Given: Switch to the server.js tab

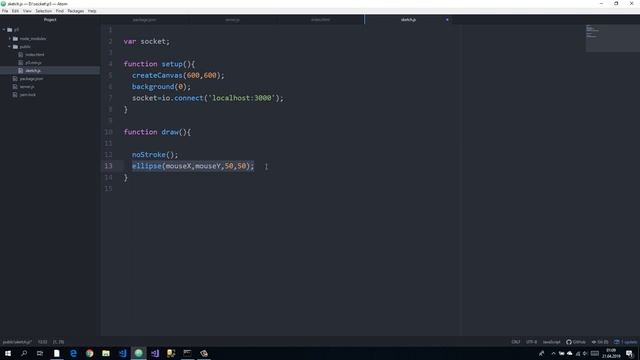Looking at the screenshot, I should point(233,20).
